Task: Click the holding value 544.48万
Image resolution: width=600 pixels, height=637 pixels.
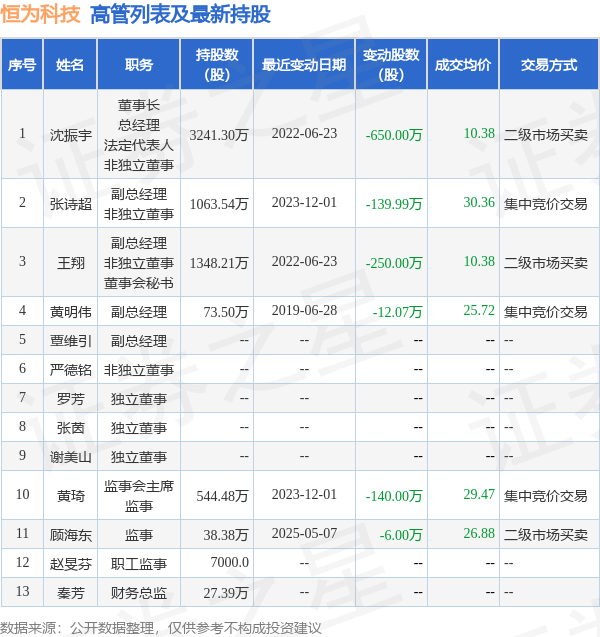Action: [222, 496]
